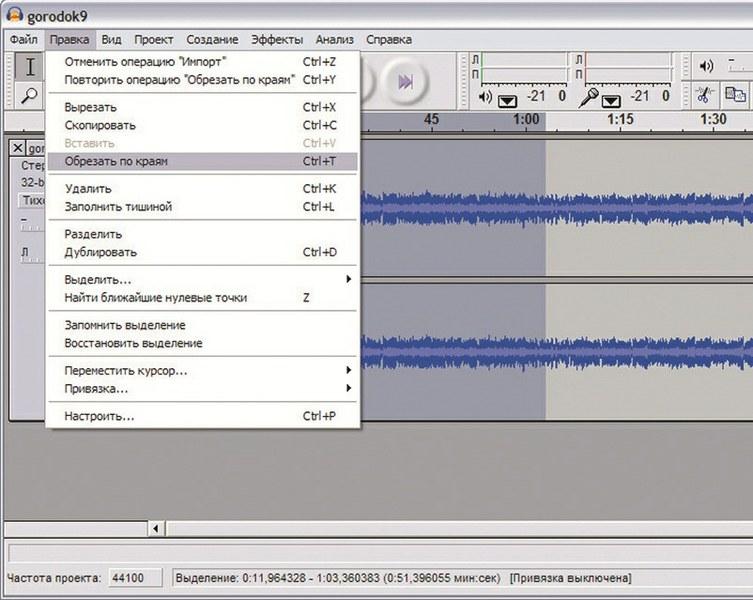753x600 pixels.
Task: Select the I-beam Selection tool
Action: (30, 68)
